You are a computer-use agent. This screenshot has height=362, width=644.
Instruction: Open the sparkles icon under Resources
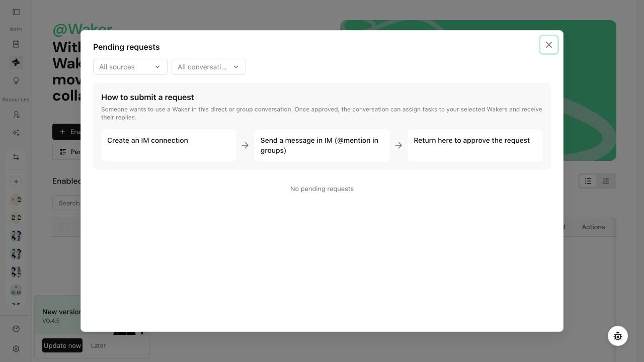(16, 133)
